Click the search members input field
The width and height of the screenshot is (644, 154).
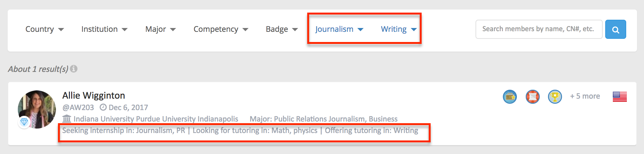point(539,29)
